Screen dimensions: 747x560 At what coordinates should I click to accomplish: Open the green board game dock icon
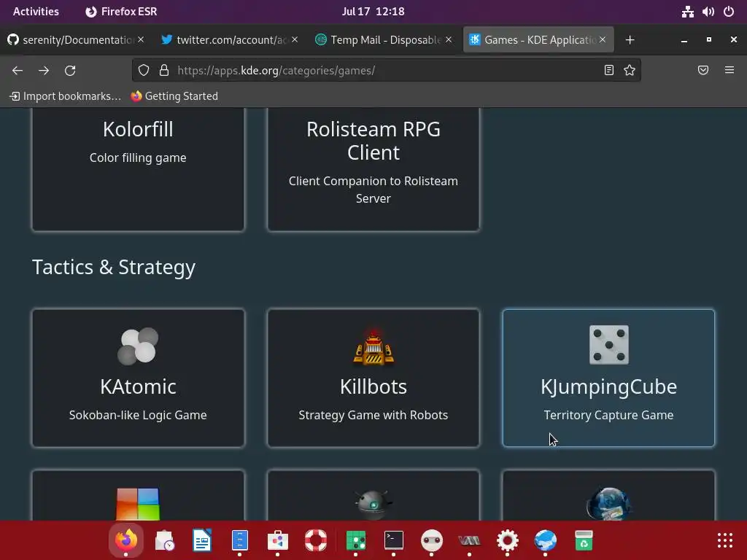[356, 540]
